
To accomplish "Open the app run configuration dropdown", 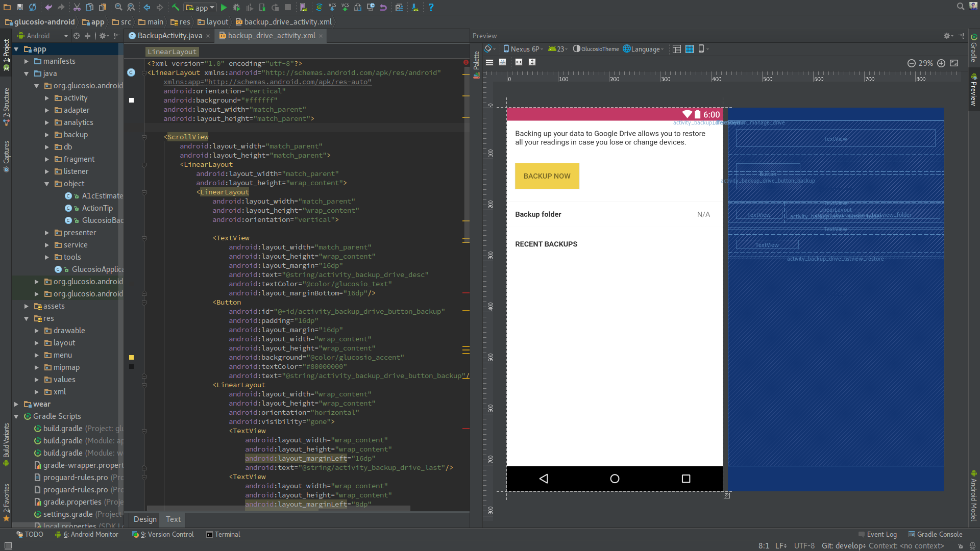I will [x=201, y=8].
